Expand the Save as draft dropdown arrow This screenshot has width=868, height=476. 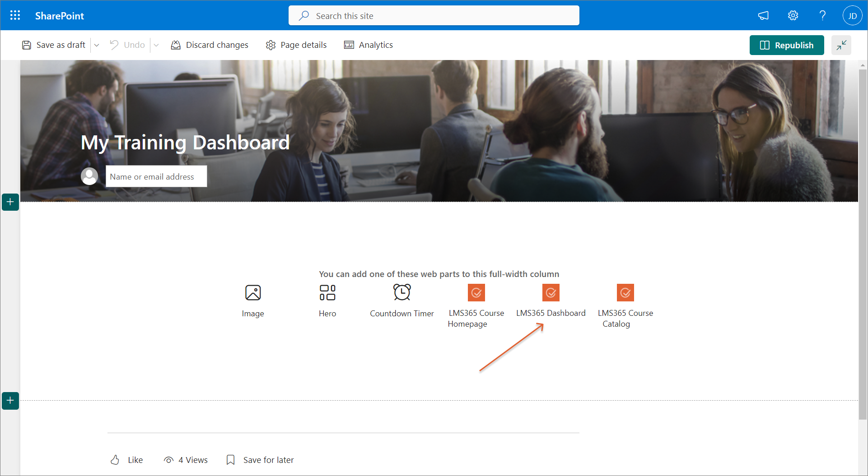[97, 45]
